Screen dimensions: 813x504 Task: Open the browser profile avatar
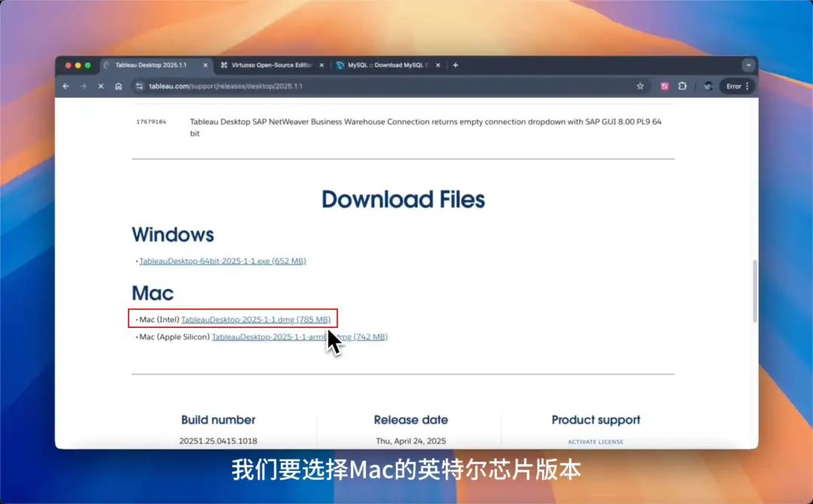[x=708, y=87]
